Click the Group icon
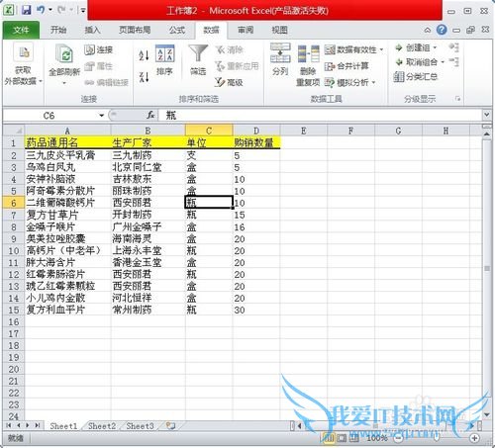Image resolution: width=495 pixels, height=448 pixels. (x=399, y=47)
